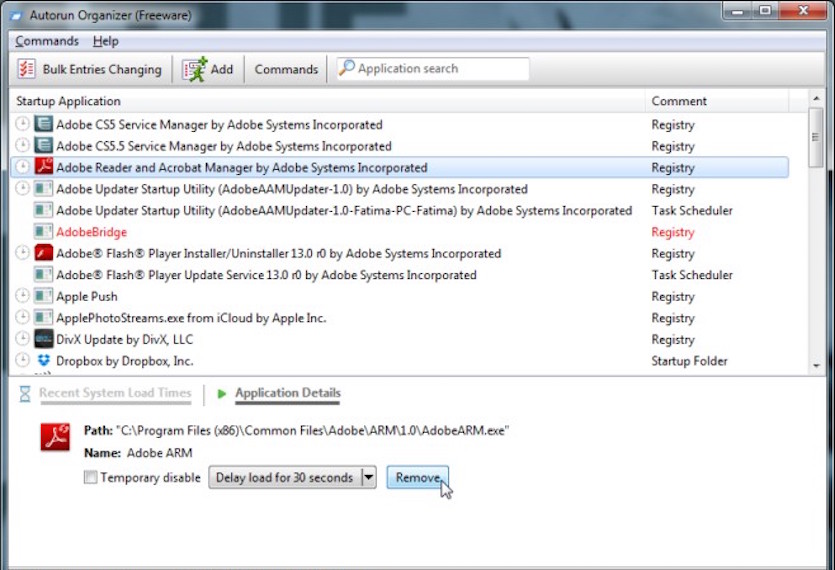This screenshot has width=835, height=570.
Task: Select ApplePhotoStreams.exe from iCloud text
Action: tap(191, 318)
